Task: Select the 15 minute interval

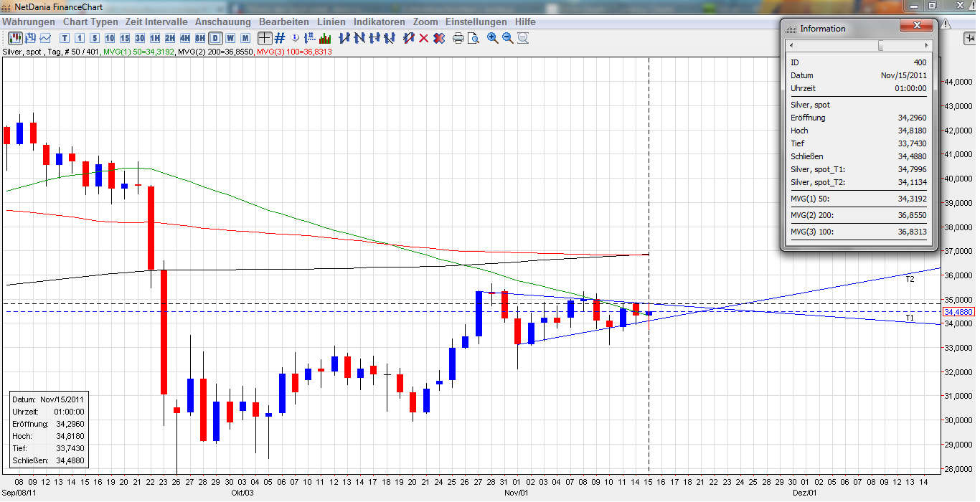Action: 125,38
